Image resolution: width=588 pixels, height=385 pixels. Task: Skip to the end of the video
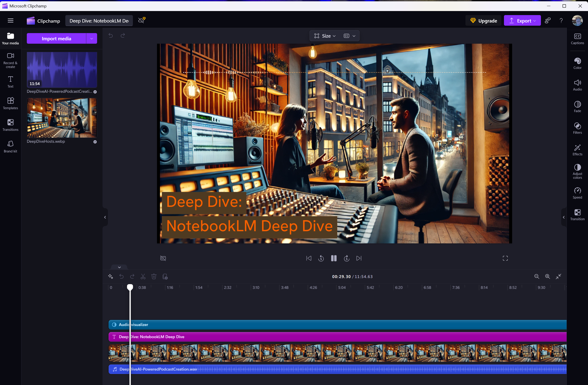pos(359,258)
